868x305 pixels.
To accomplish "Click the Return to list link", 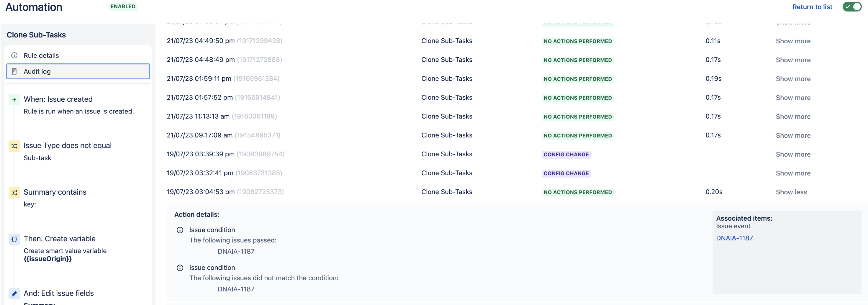I will coord(813,6).
